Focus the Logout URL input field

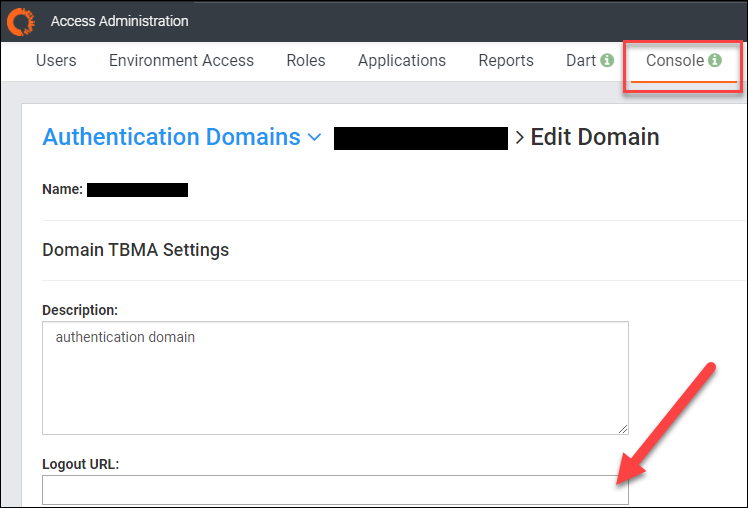pos(335,490)
